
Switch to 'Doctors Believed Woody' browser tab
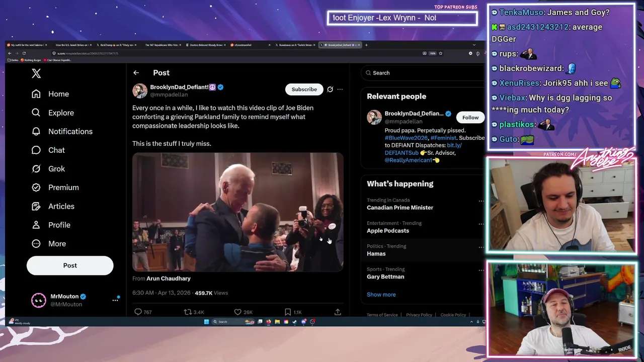[206, 45]
